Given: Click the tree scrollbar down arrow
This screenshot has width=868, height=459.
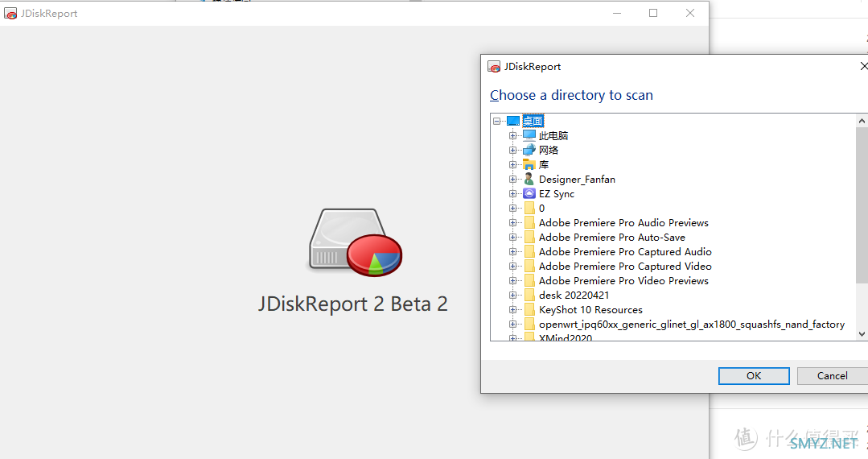Looking at the screenshot, I should (862, 333).
